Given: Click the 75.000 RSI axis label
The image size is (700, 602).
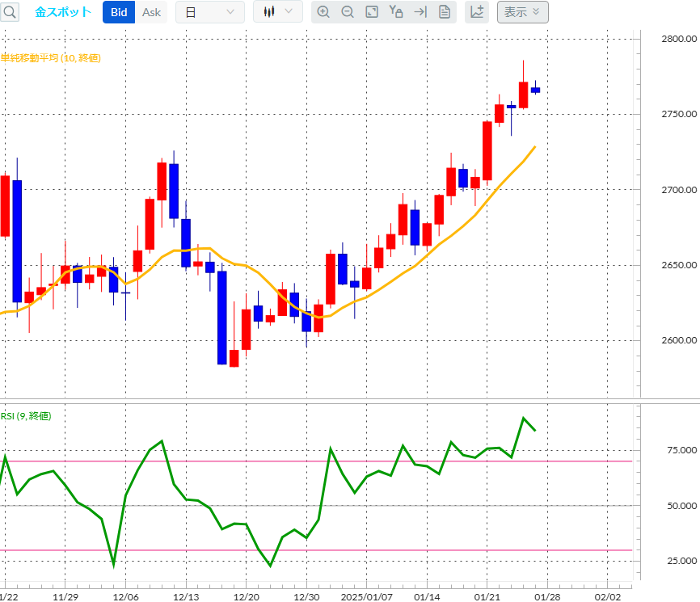Looking at the screenshot, I should pyautogui.click(x=681, y=450).
